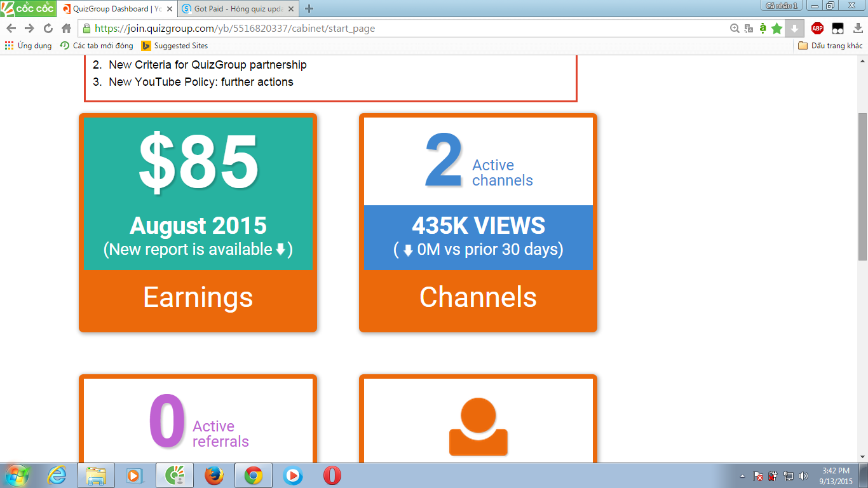
Task: Go forward to the next page
Action: tap(29, 29)
